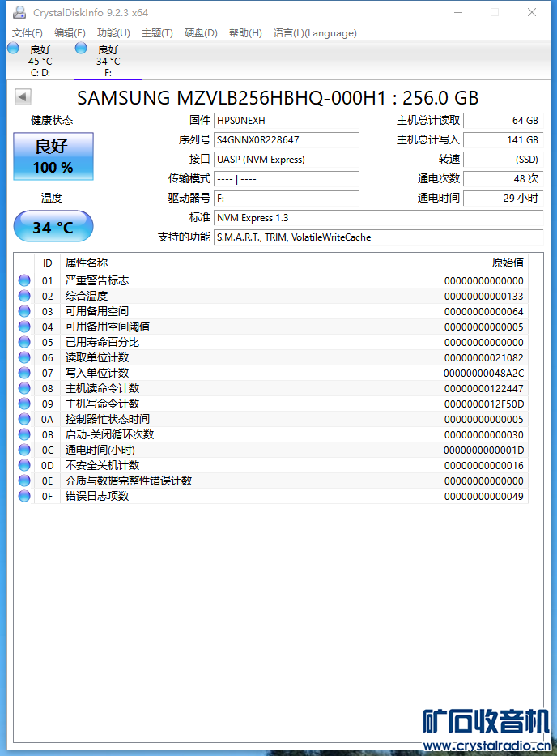Click status orb for attribute 02 综合温度
557x756 pixels.
tap(24, 296)
